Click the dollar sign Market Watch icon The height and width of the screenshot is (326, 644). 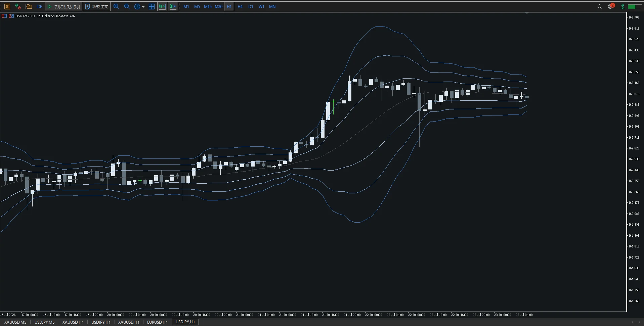(7, 6)
